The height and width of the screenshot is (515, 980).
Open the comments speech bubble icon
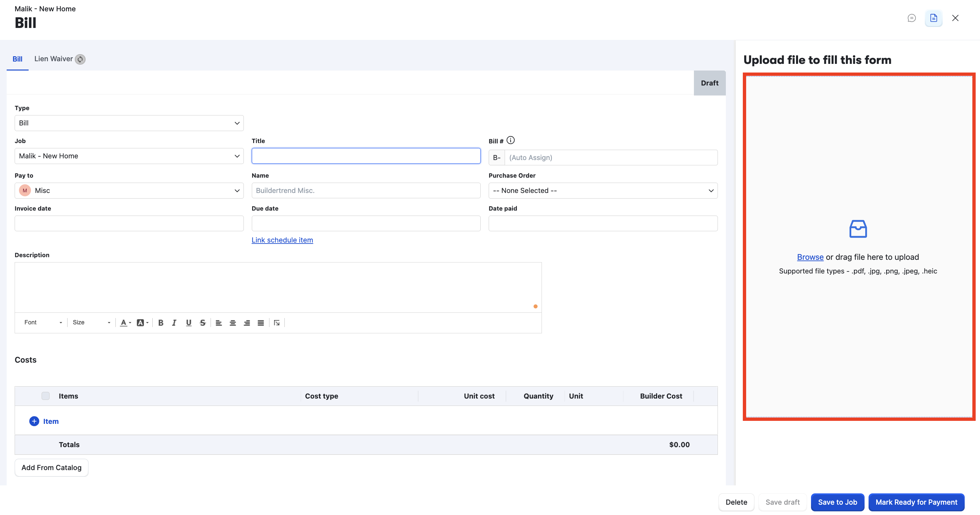[x=911, y=18]
